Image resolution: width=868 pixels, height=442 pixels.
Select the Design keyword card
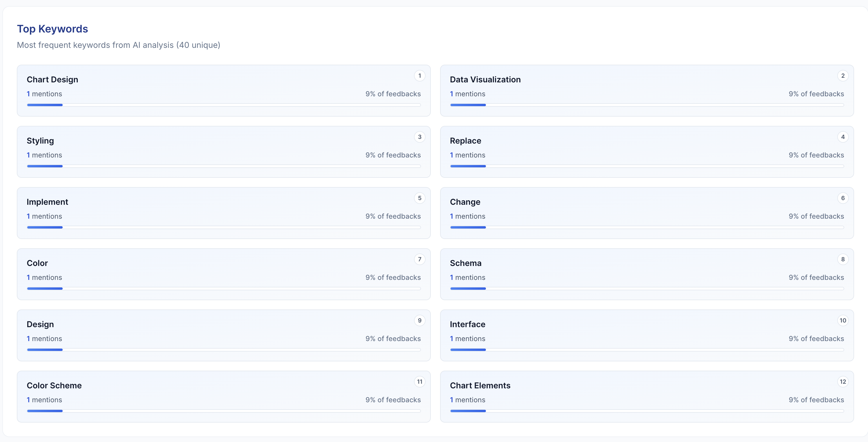click(223, 336)
